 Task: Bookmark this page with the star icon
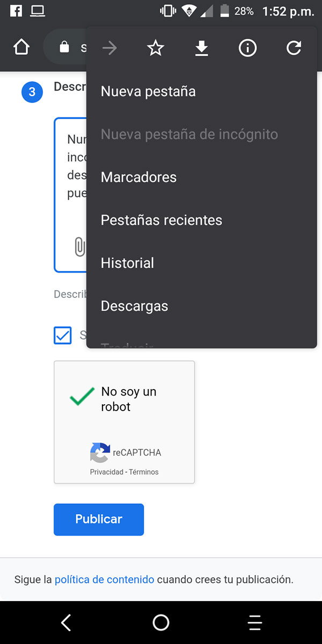(x=155, y=49)
